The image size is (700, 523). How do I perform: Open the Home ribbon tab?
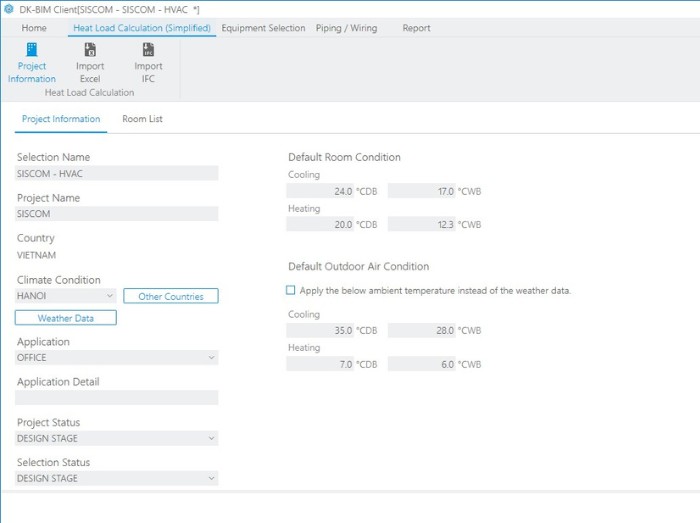click(x=34, y=28)
